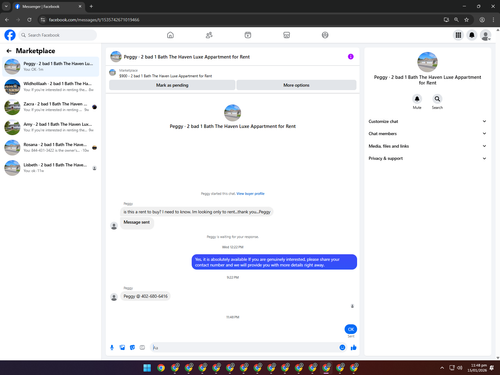Open Friends icon in top nav
500x375 pixels.
point(209,35)
